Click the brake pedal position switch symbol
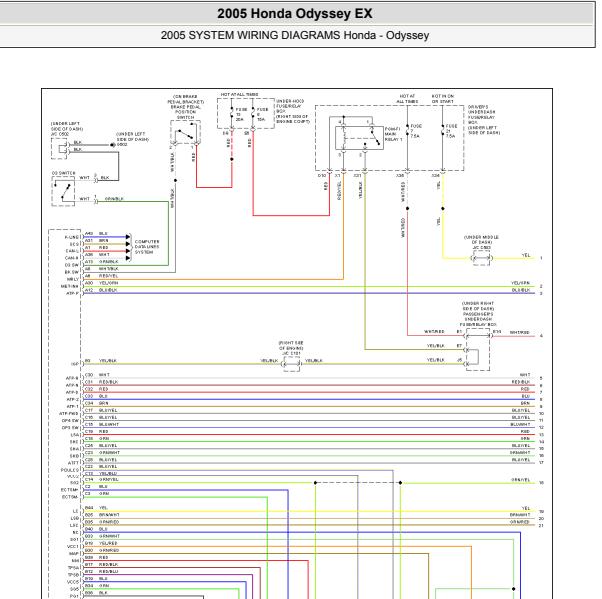602x599 pixels. 185,133
